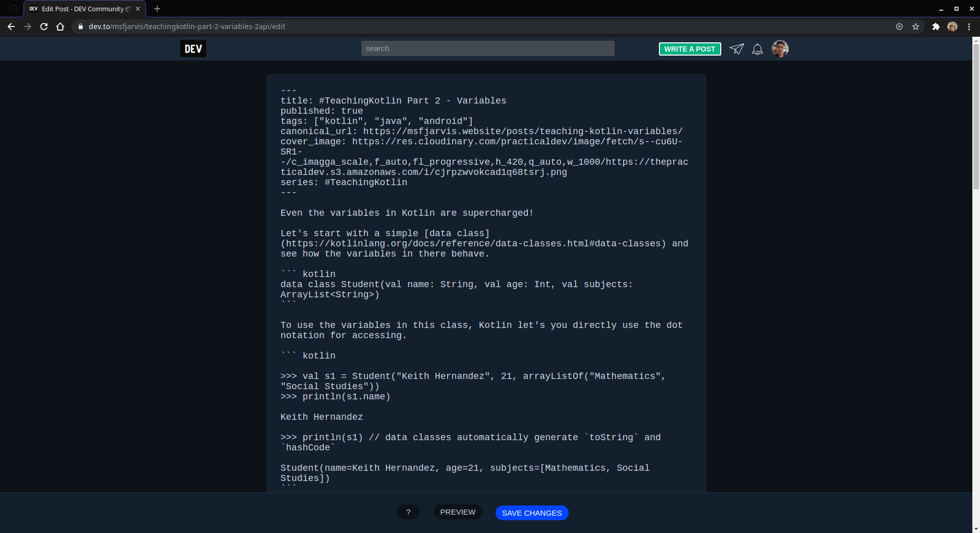The image size is (980, 533).
Task: Click 'Even the variables in Kotlin' sentence
Action: pos(407,213)
